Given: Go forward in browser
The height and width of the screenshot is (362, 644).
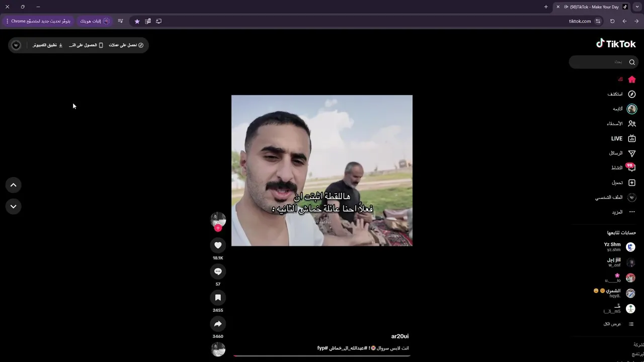Looking at the screenshot, I should coord(636,21).
